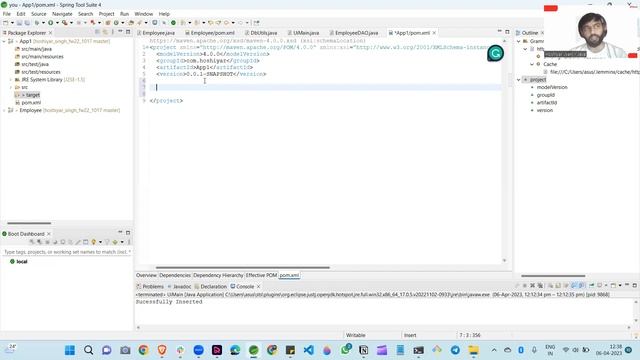Click the New file toolbar icon
This screenshot has width=640, height=360.
click(6, 23)
